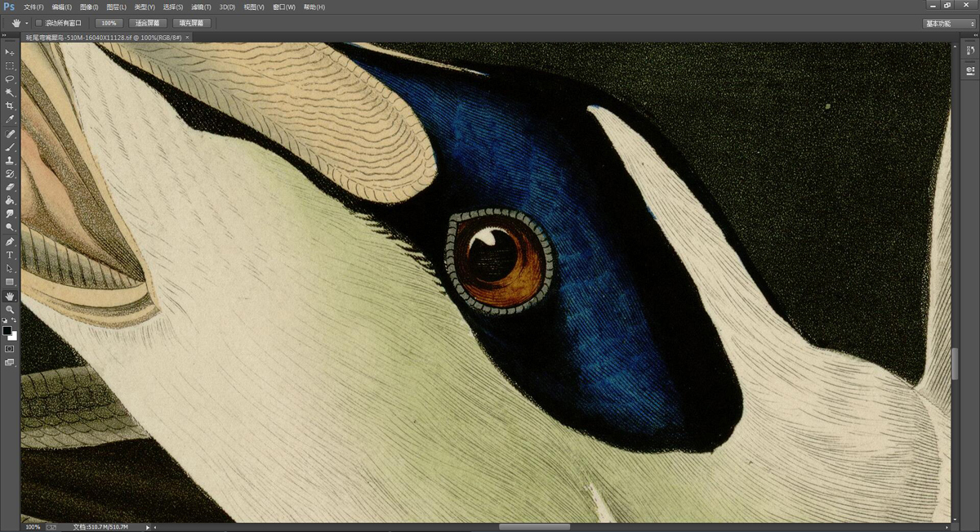Select the Healing Brush tool
The width and height of the screenshot is (980, 532).
(x=10, y=134)
